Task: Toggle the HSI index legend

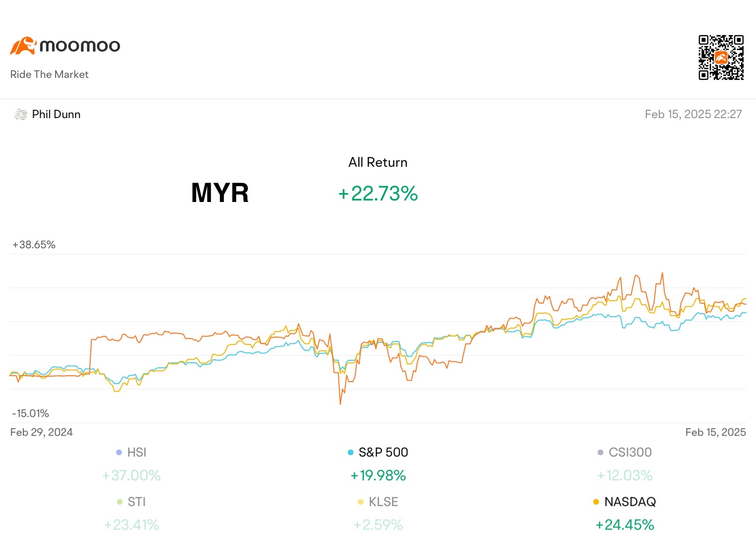Action: (x=131, y=452)
